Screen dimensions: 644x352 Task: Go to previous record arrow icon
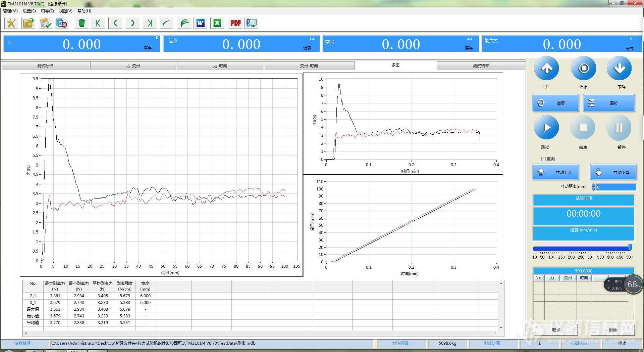coord(115,23)
